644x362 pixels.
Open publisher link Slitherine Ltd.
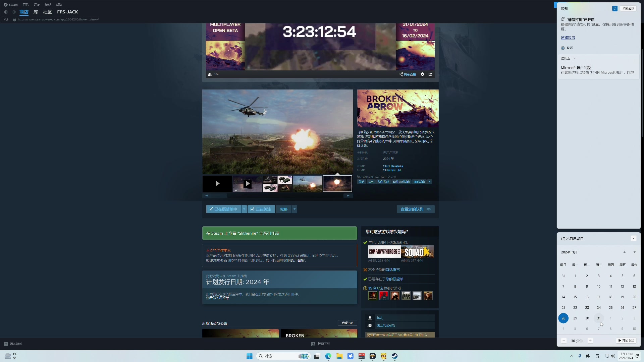click(x=392, y=170)
